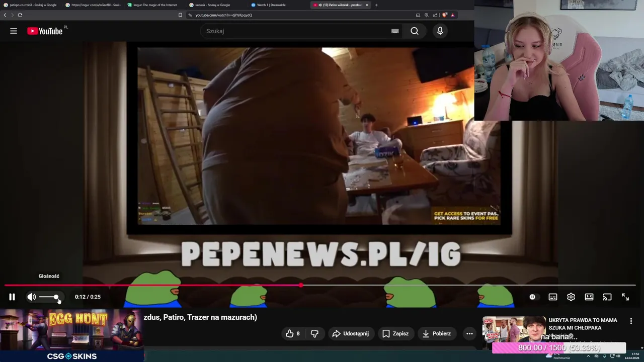The height and width of the screenshot is (362, 644).
Task: Toggle subtitles in the player controls
Action: [x=553, y=297]
